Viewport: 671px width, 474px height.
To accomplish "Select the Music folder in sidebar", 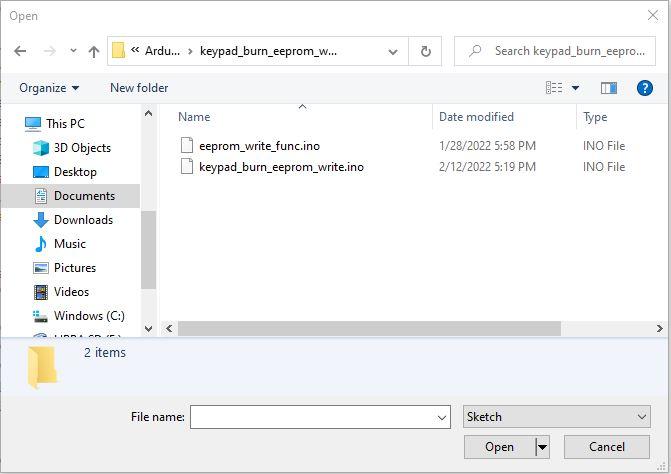I will 70,244.
